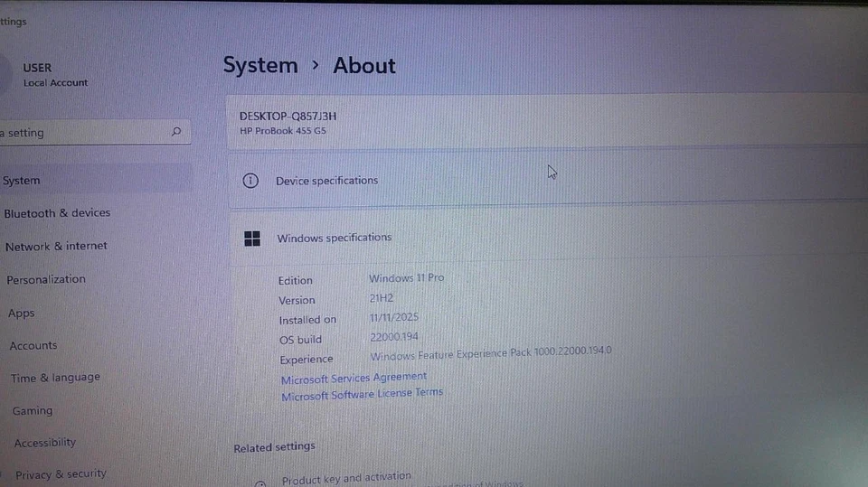The image size is (868, 487).
Task: Open the System settings category
Action: coord(95,181)
